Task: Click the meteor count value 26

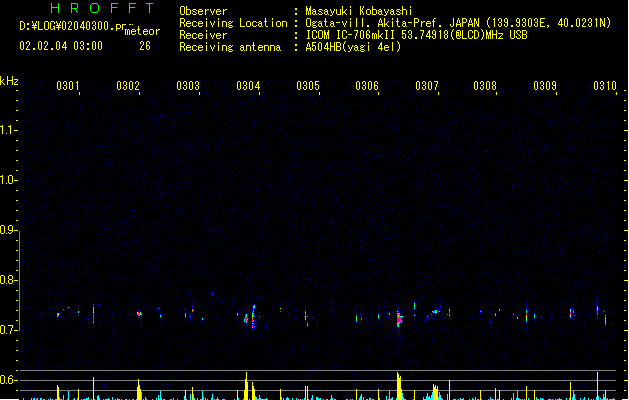Action: 145,46
